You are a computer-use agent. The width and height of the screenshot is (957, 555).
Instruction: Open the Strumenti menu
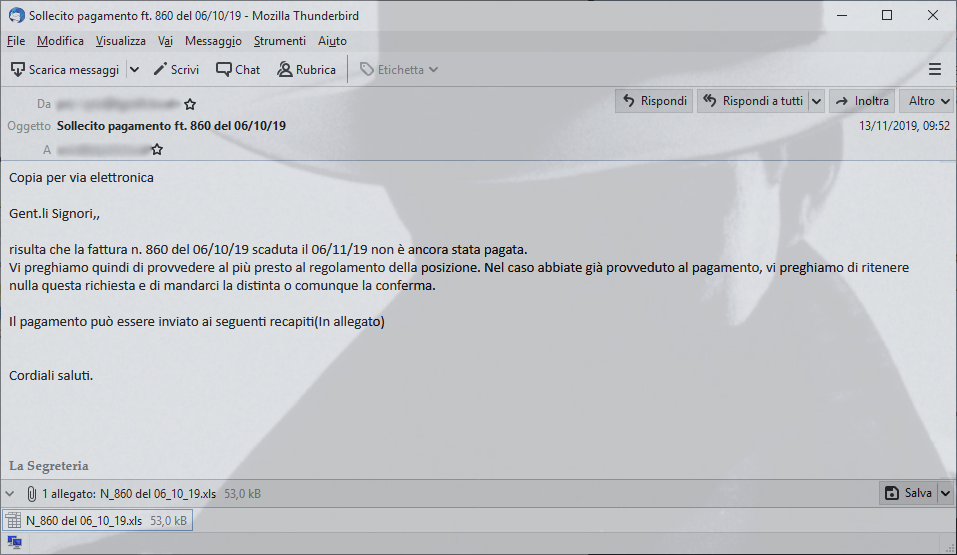pos(280,41)
